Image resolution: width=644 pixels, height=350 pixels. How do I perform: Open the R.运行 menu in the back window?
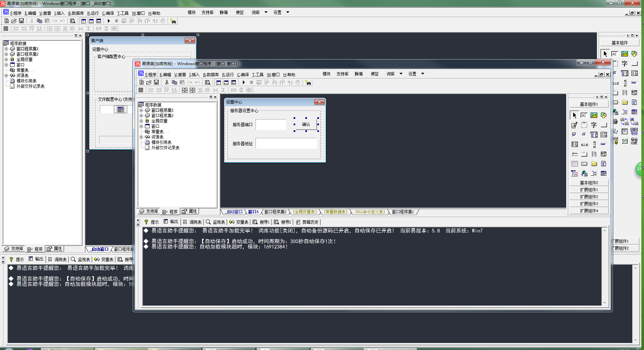(93, 13)
